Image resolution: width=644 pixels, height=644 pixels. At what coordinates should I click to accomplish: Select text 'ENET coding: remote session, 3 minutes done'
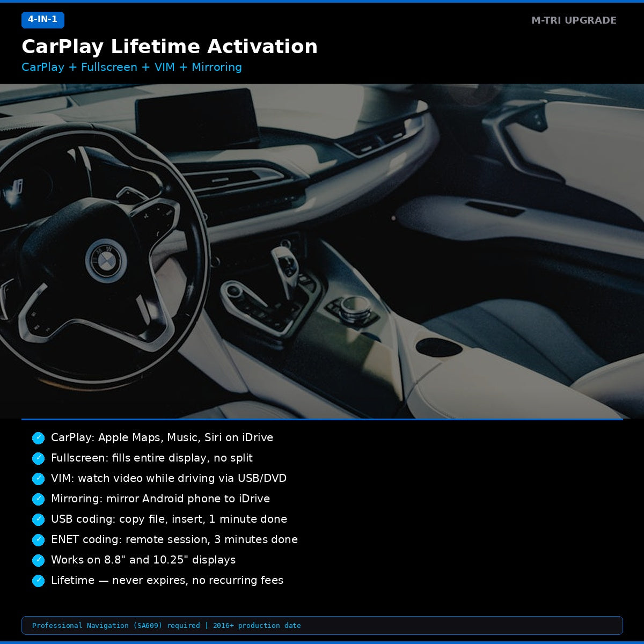174,539
